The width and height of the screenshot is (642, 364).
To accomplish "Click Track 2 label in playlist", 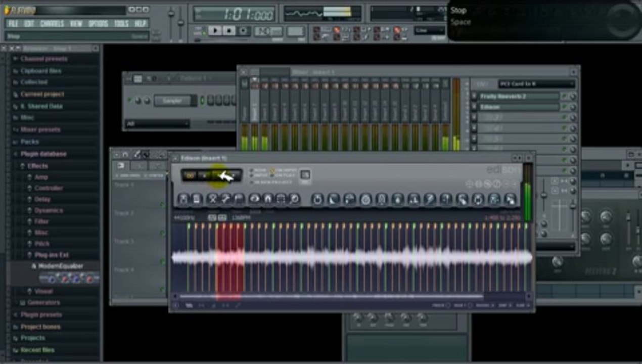I will (124, 213).
